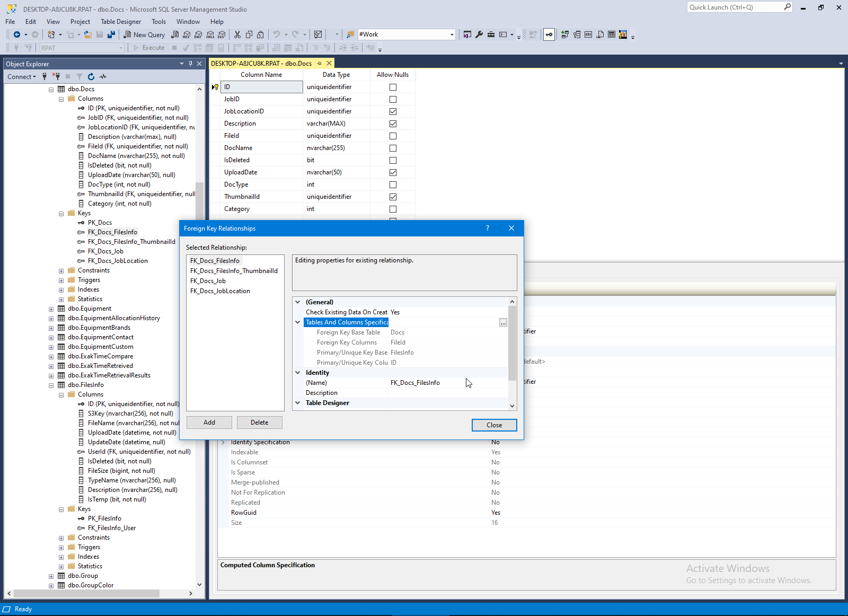848x616 pixels.
Task: Refresh the Object Explorer tree
Action: click(91, 76)
